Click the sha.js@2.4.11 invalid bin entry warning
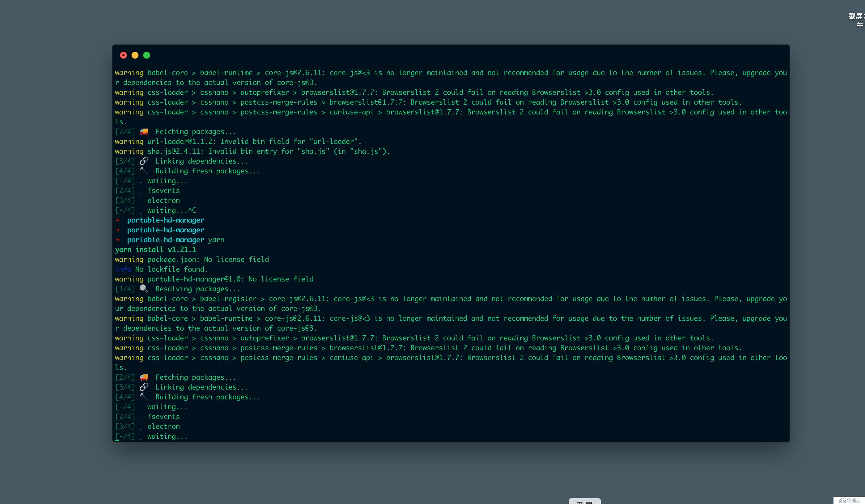Viewport: 865px width, 504px height. click(252, 151)
